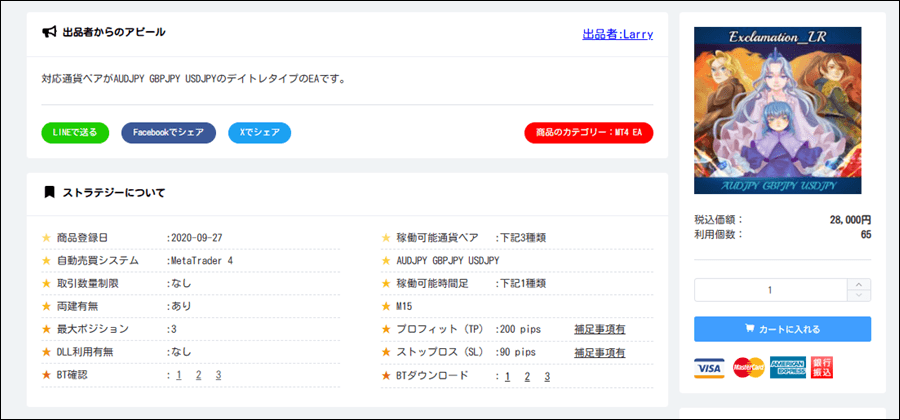Viewport: 900px width, 420px height.
Task: Share using the Facebookでシェア button
Action: click(x=168, y=133)
